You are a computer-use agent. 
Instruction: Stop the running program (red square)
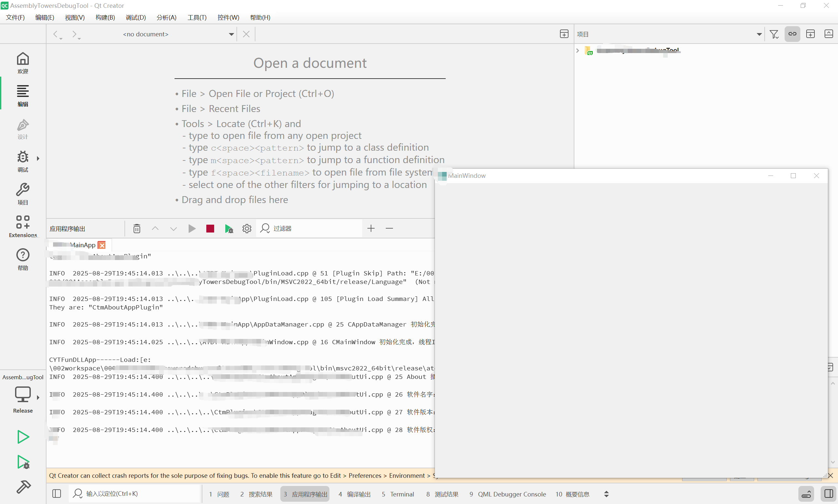(x=210, y=229)
